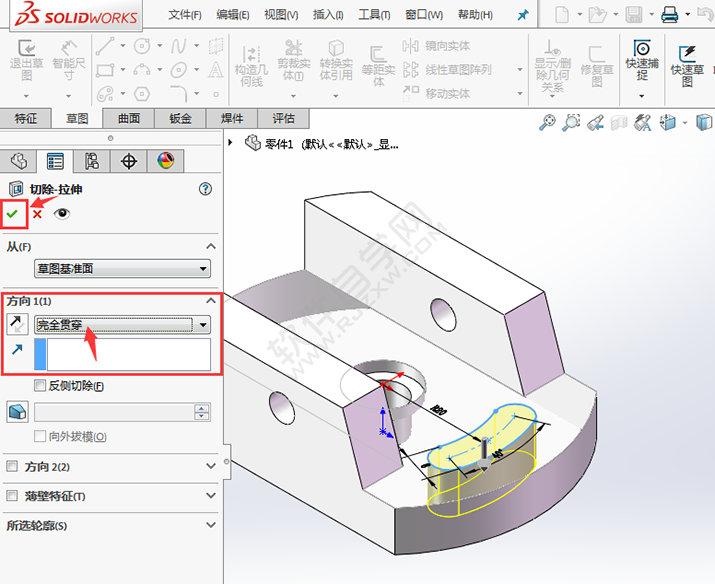The width and height of the screenshot is (715, 584).
Task: Open View (视图) menu
Action: (281, 15)
